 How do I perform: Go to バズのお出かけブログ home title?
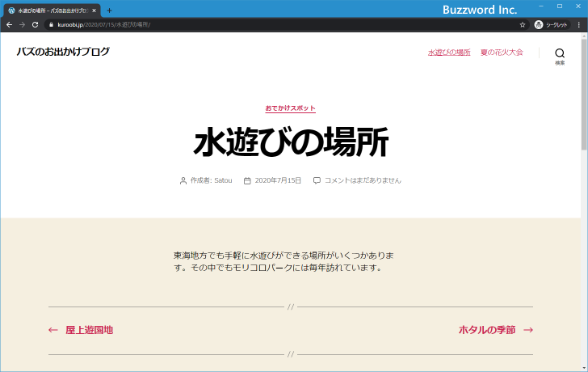click(63, 52)
